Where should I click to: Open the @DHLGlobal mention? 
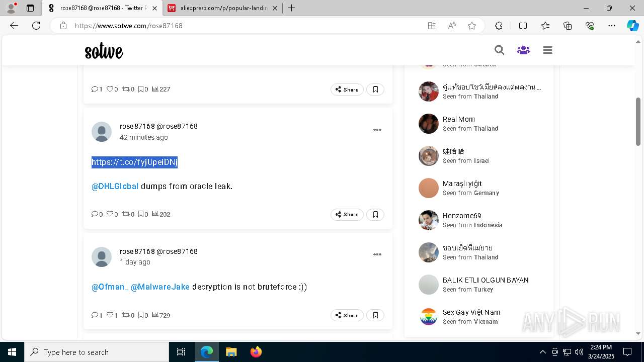(x=115, y=186)
